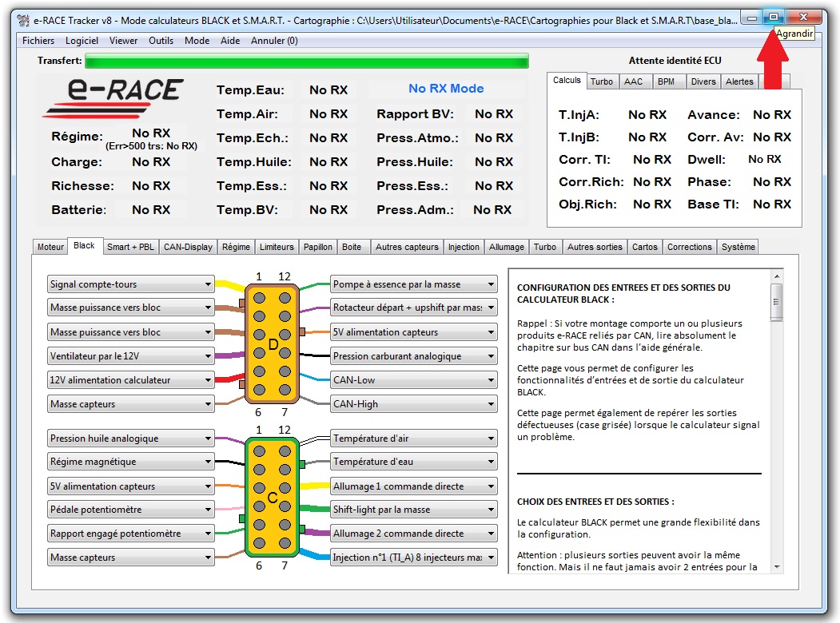This screenshot has width=840, height=623.
Task: Click the green Transfert progress bar
Action: 307,61
